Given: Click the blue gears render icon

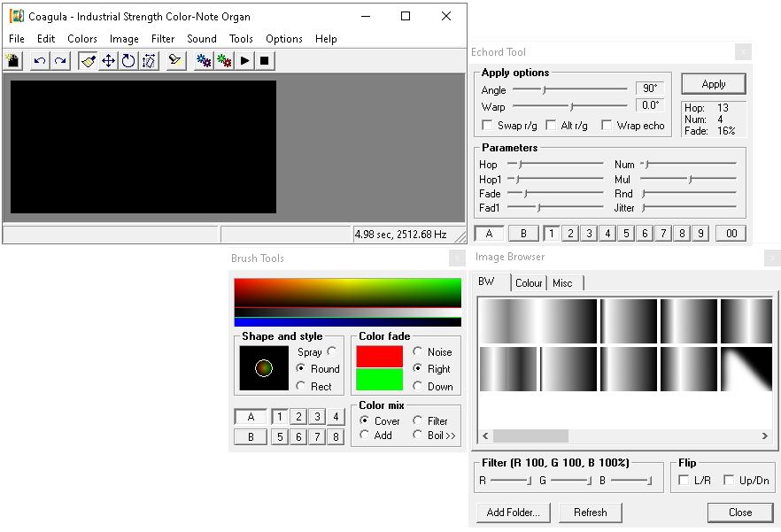Looking at the screenshot, I should click(204, 61).
